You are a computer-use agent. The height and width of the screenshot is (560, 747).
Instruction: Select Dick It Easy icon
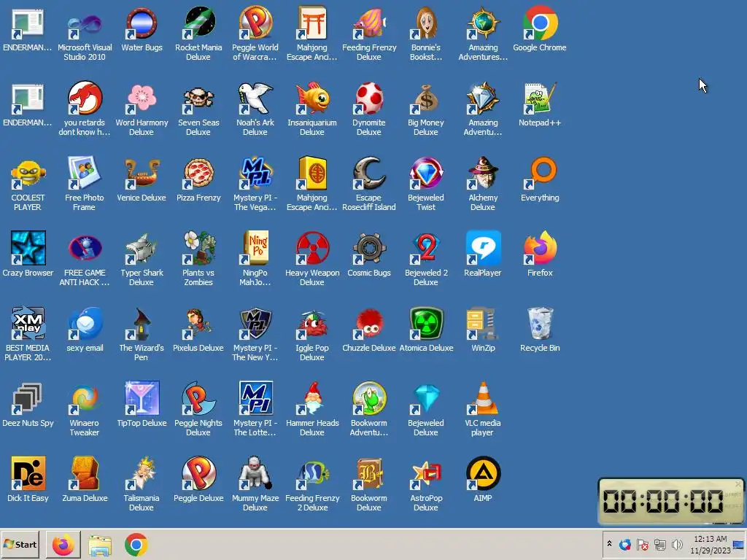coord(28,474)
